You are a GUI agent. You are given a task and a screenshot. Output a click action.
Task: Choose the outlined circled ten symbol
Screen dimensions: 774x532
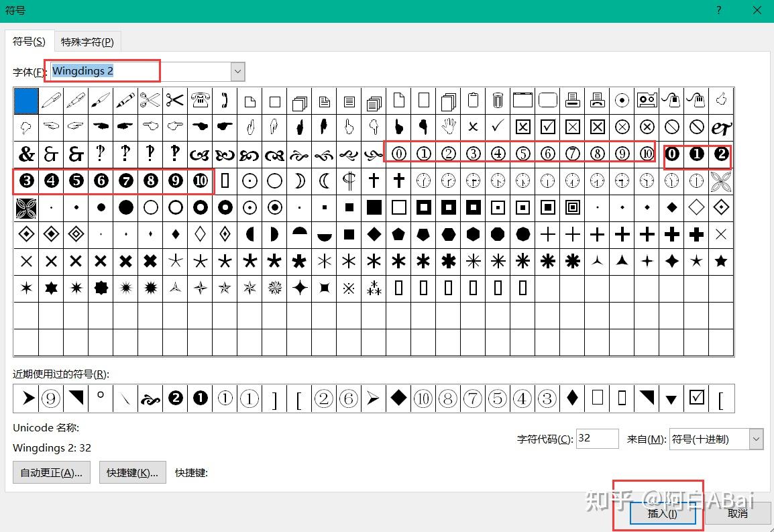point(647,154)
